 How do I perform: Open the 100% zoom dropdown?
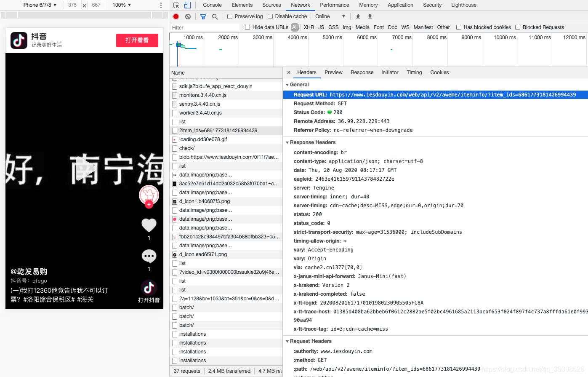122,5
